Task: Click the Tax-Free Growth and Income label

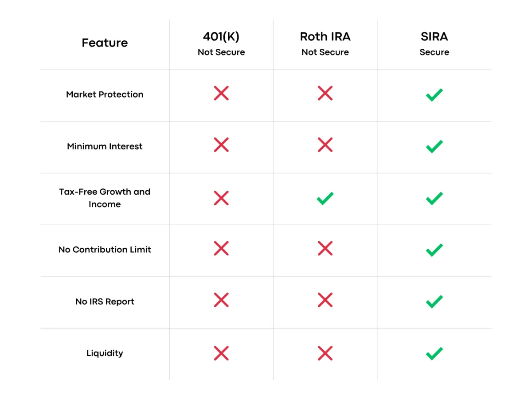Action: (105, 198)
